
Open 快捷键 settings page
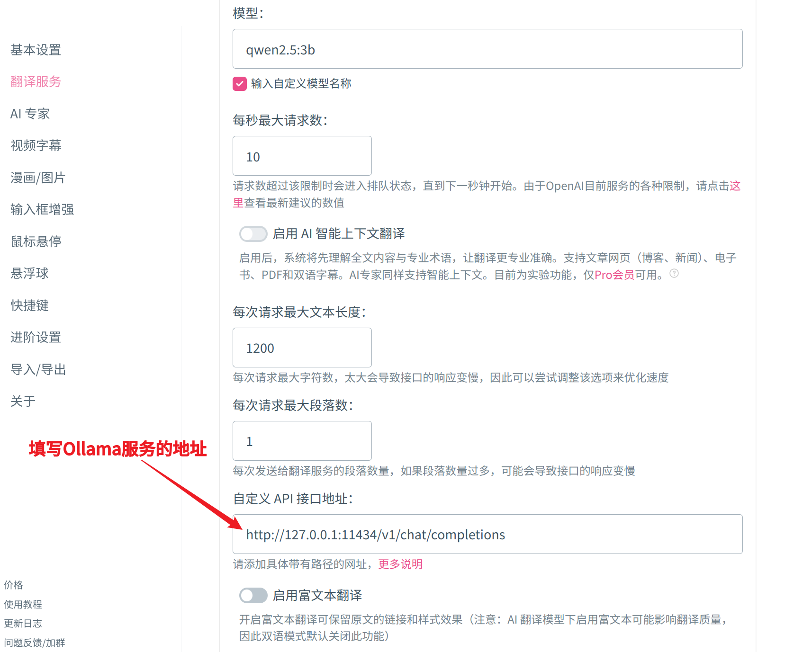click(x=29, y=305)
